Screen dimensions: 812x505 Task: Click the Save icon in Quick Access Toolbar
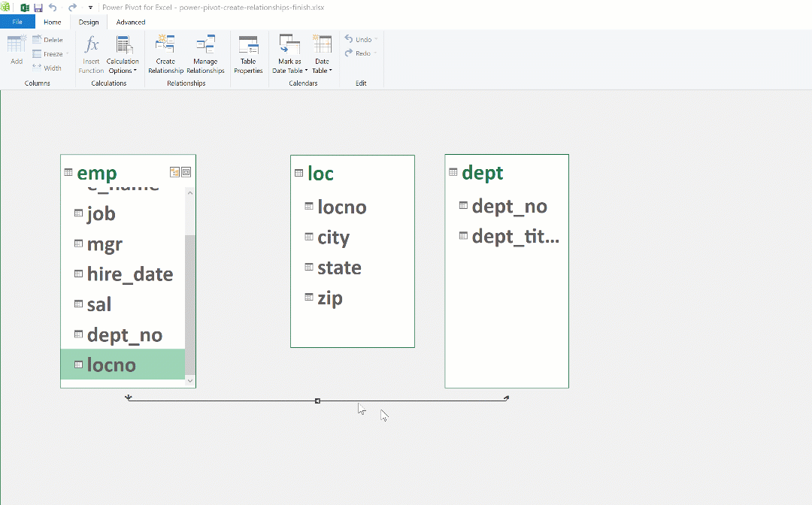[x=38, y=7]
